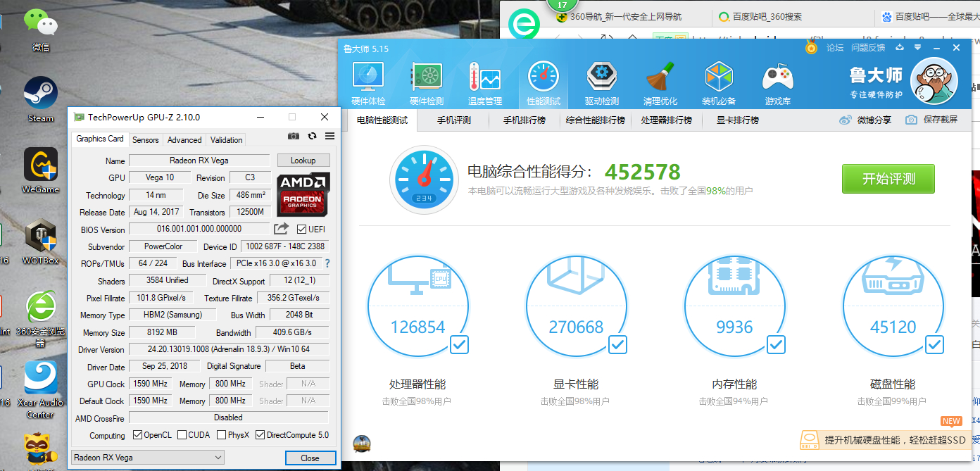Click the GPU-Z refresh icon

[x=312, y=137]
